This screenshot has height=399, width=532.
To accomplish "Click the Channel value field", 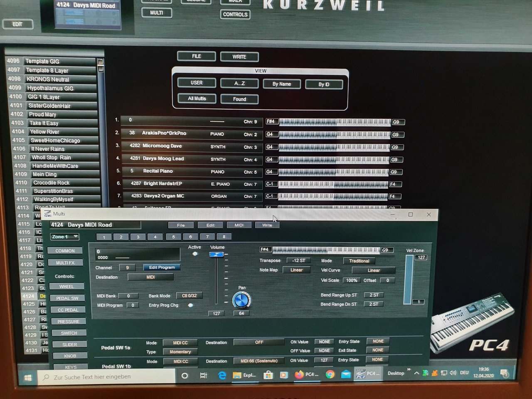I will pyautogui.click(x=127, y=268).
